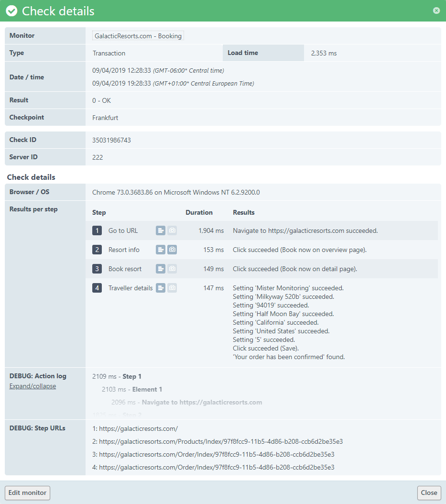The image size is (446, 504).
Task: Click the Duration column header
Action: (x=199, y=212)
